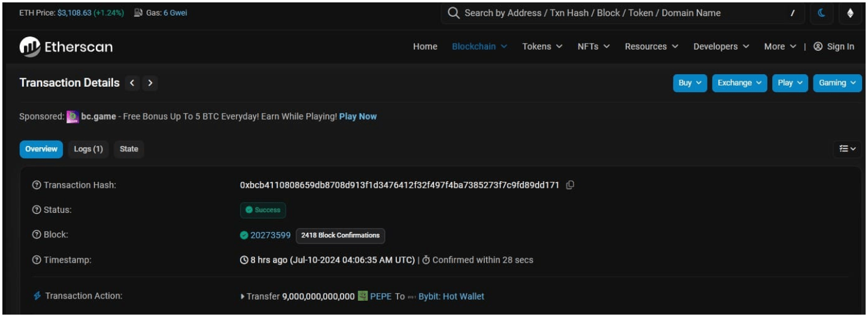Click the PEPE token icon
Screen dimensions: 868x317
[x=363, y=296]
